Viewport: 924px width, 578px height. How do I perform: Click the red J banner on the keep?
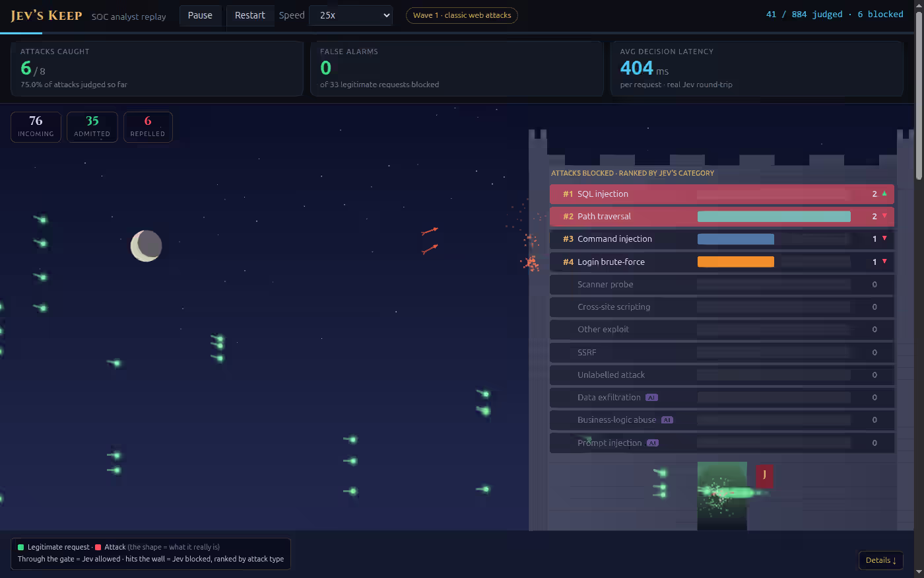(x=764, y=475)
